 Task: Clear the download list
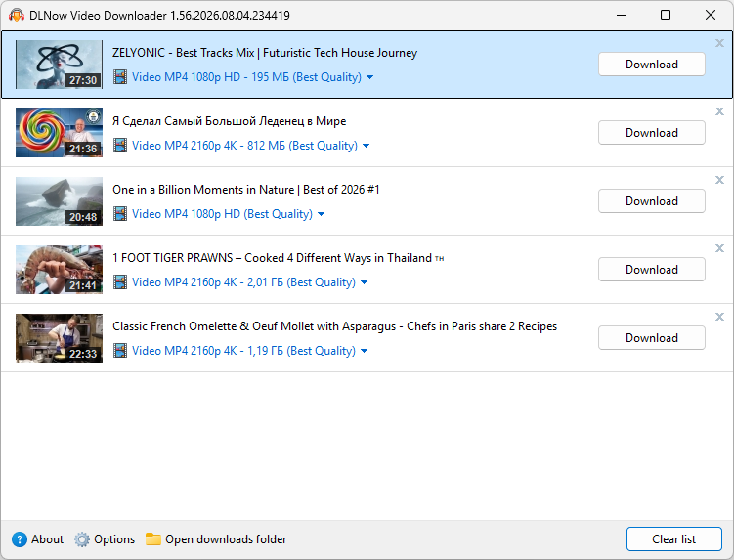[674, 538]
